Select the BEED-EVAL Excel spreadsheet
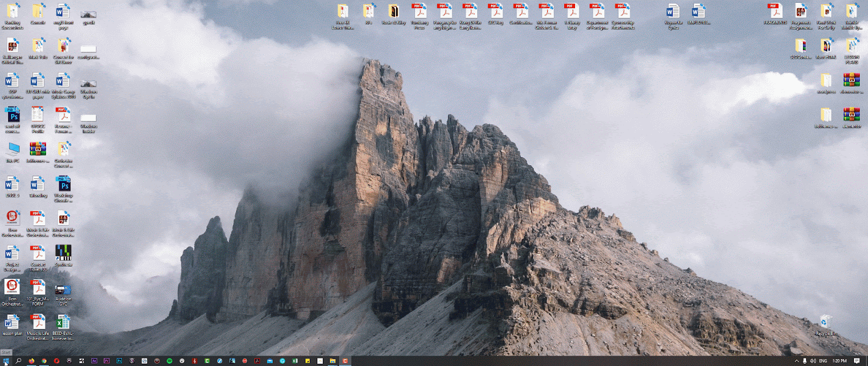Screen dimensions: 868x366 pos(63,328)
